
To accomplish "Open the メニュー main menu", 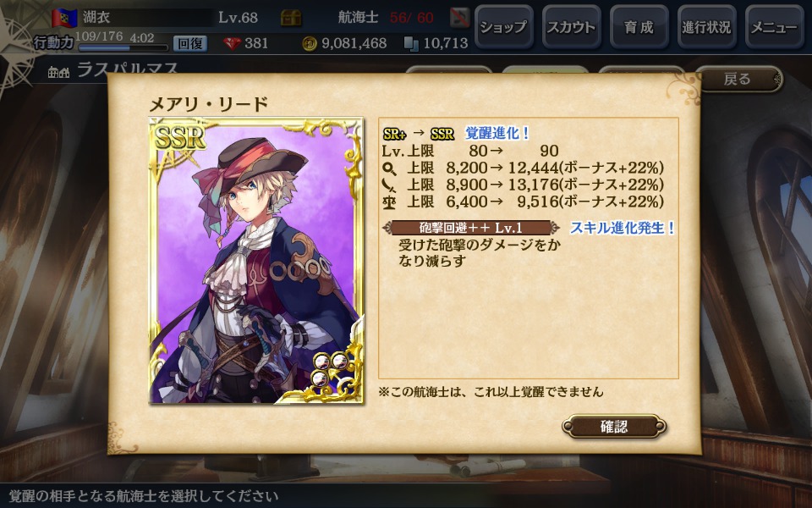I will (774, 27).
